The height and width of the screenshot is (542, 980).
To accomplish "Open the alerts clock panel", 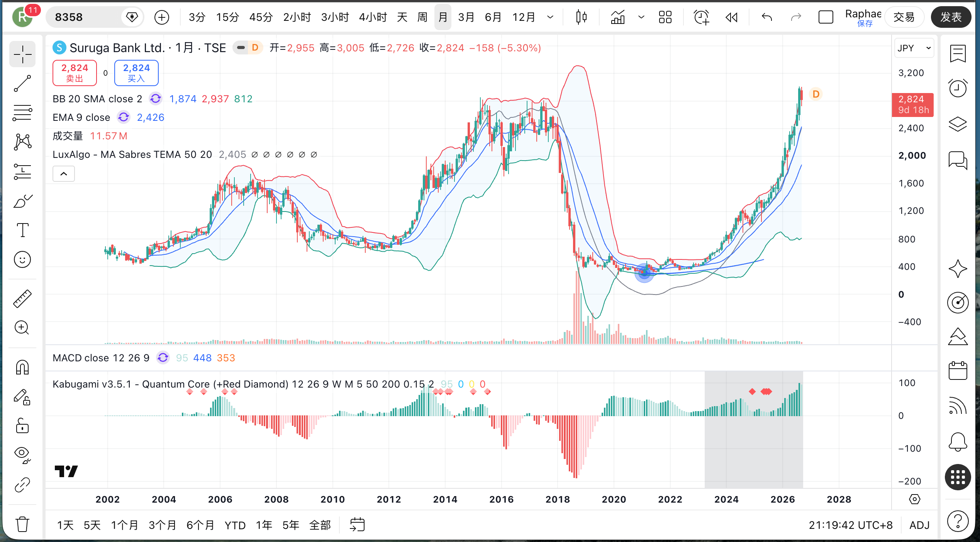I will [958, 88].
